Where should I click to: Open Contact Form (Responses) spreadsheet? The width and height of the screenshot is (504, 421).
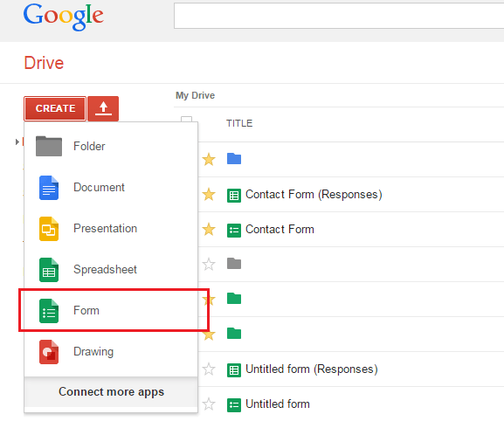314,195
